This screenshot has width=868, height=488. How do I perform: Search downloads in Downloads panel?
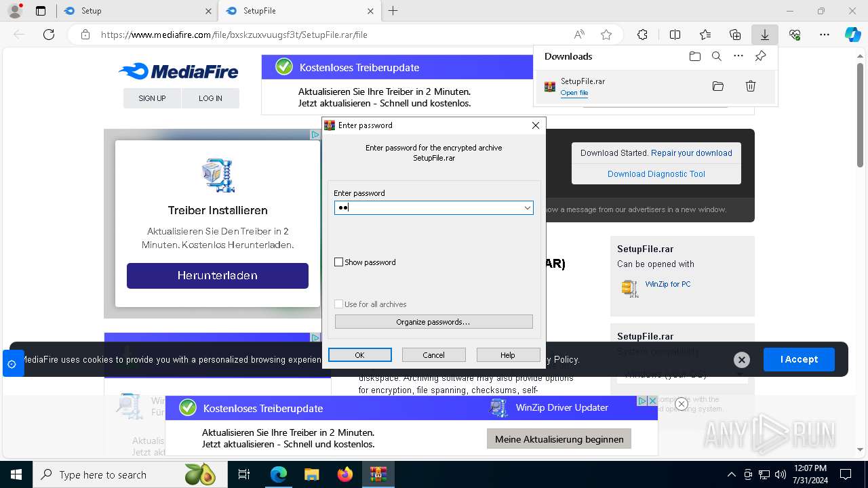click(717, 56)
